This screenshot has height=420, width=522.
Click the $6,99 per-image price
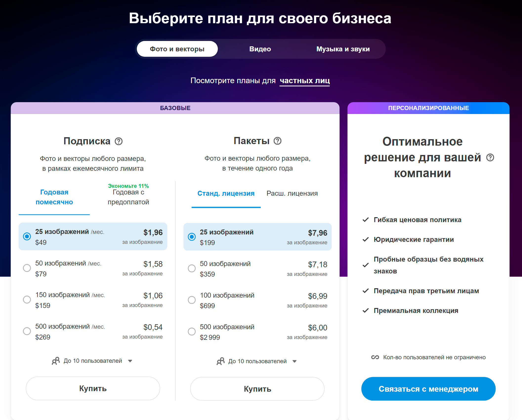coord(317,296)
